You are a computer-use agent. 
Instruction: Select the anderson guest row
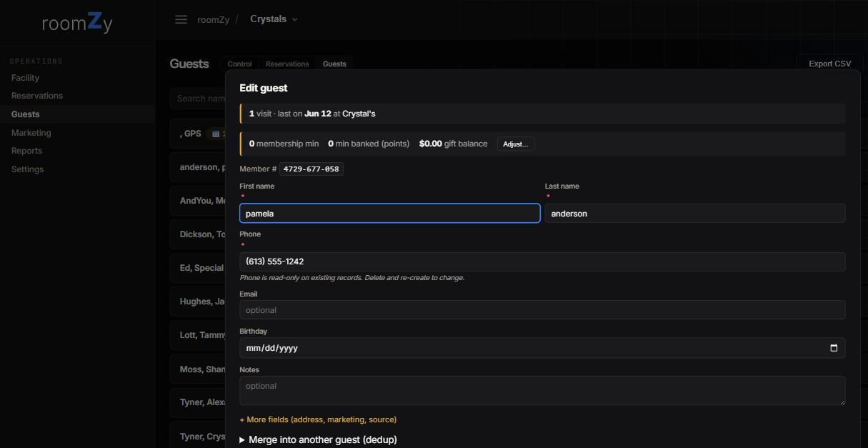click(x=198, y=167)
